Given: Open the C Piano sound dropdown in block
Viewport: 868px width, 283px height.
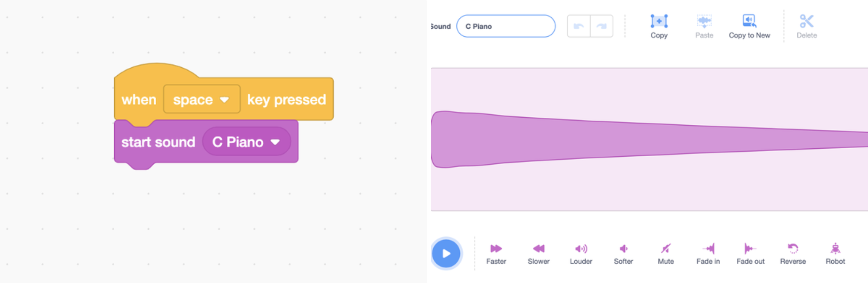Looking at the screenshot, I should tap(246, 142).
